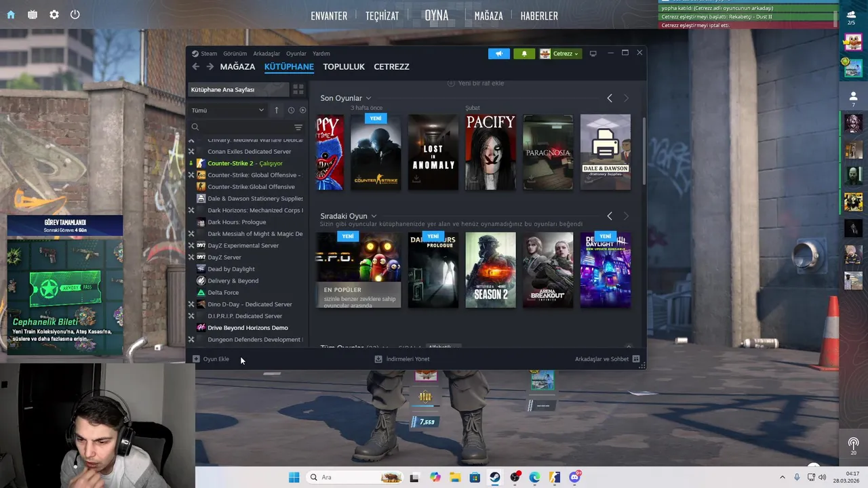Click Steam back navigation arrow
Screen dimensions: 868x488
tap(195, 66)
